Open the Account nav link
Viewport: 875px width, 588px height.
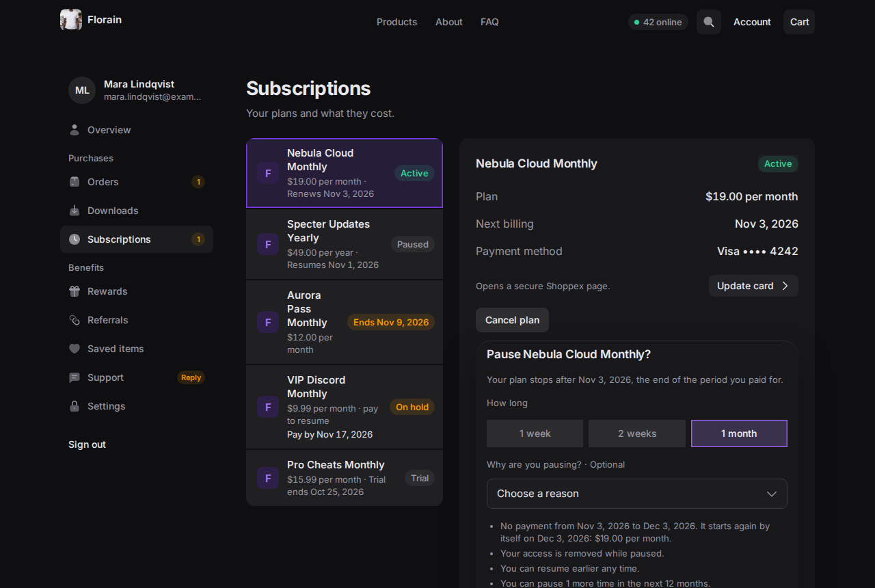point(752,22)
